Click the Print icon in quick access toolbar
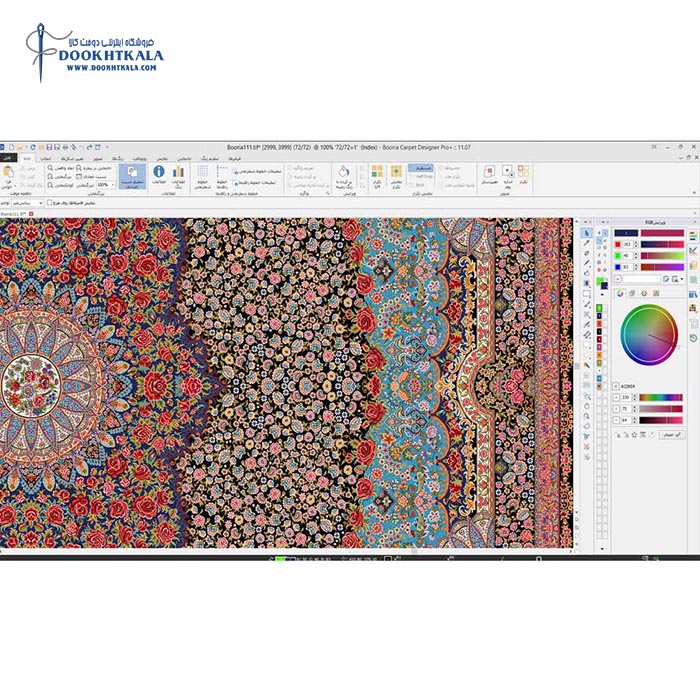This screenshot has width=700, height=700. [x=66, y=147]
